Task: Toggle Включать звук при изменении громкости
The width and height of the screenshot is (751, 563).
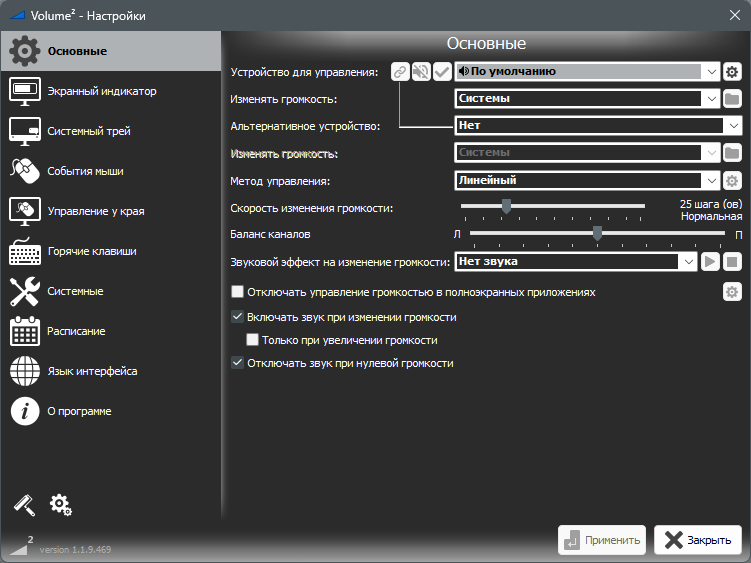Action: pyautogui.click(x=237, y=317)
